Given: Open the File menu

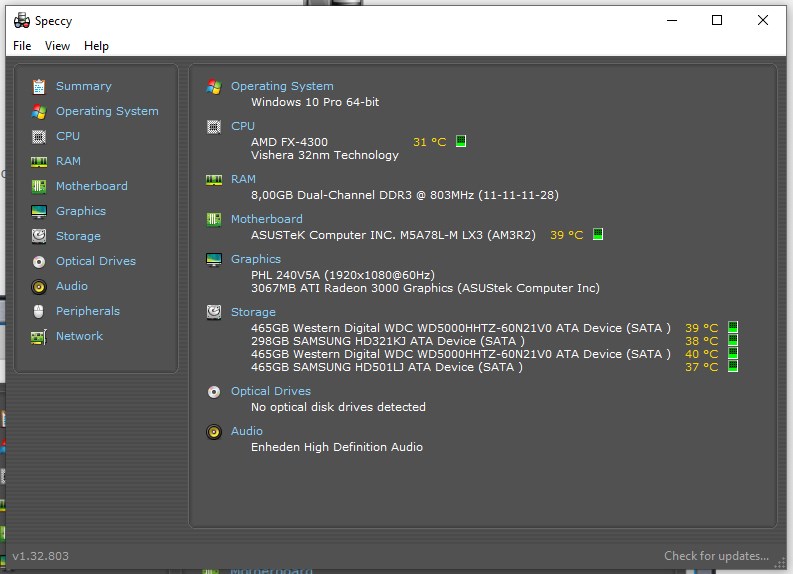Looking at the screenshot, I should tap(22, 46).
